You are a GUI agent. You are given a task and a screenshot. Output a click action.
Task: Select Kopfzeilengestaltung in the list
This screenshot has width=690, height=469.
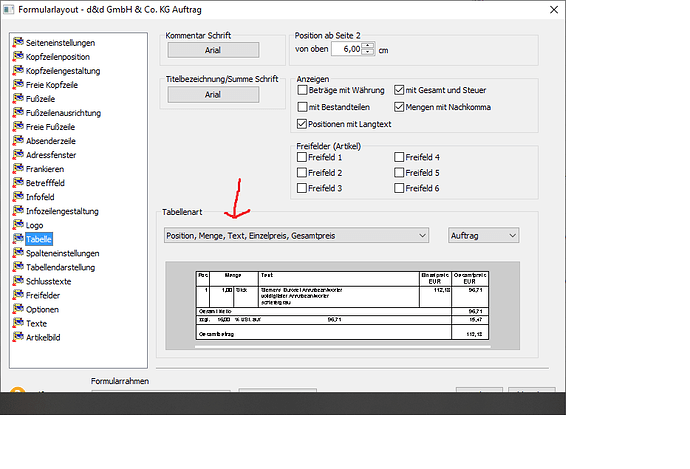coord(63,71)
